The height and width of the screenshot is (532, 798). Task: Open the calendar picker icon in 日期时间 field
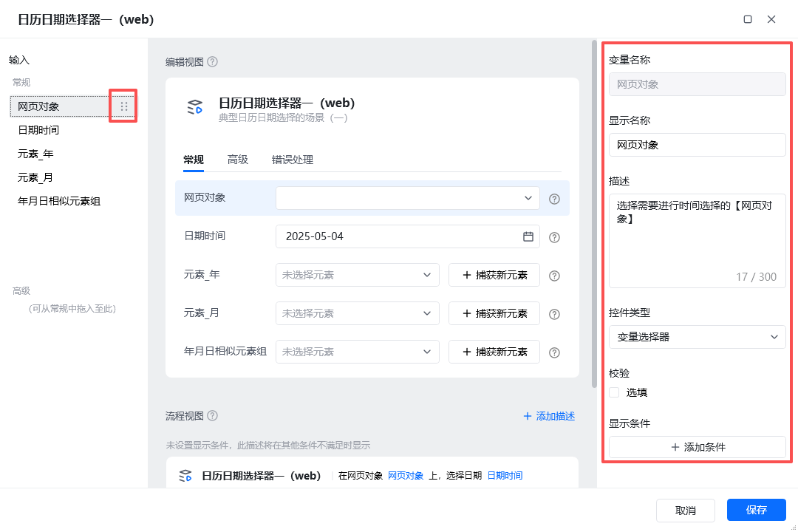coord(528,236)
